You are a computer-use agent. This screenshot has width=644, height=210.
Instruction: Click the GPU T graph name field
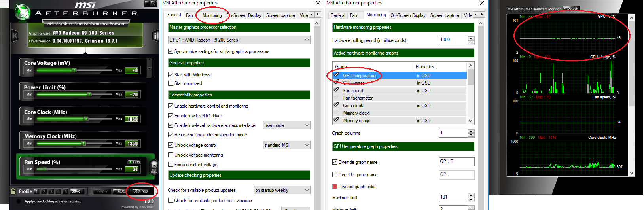click(456, 162)
